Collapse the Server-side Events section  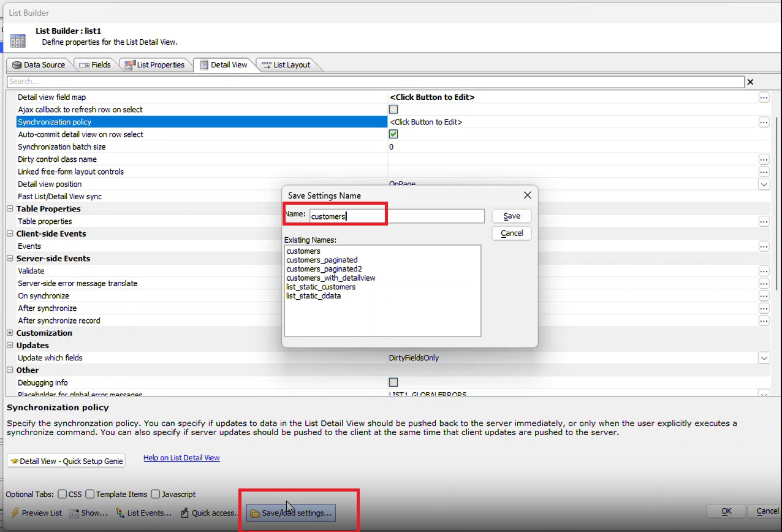pos(10,259)
